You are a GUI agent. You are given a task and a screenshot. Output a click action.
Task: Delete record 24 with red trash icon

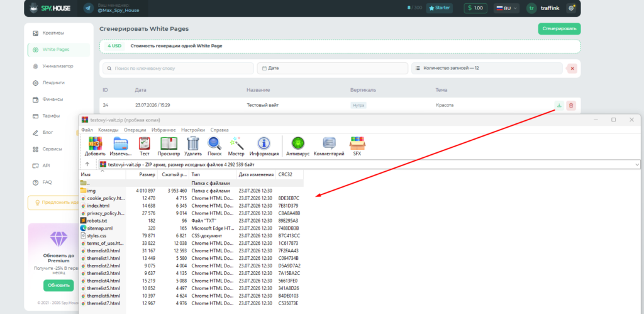570,106
